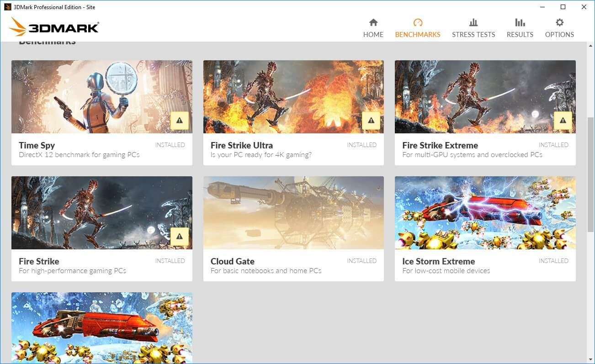The width and height of the screenshot is (595, 364).
Task: Click 'For low-cost mobile devices' description
Action: tap(446, 271)
